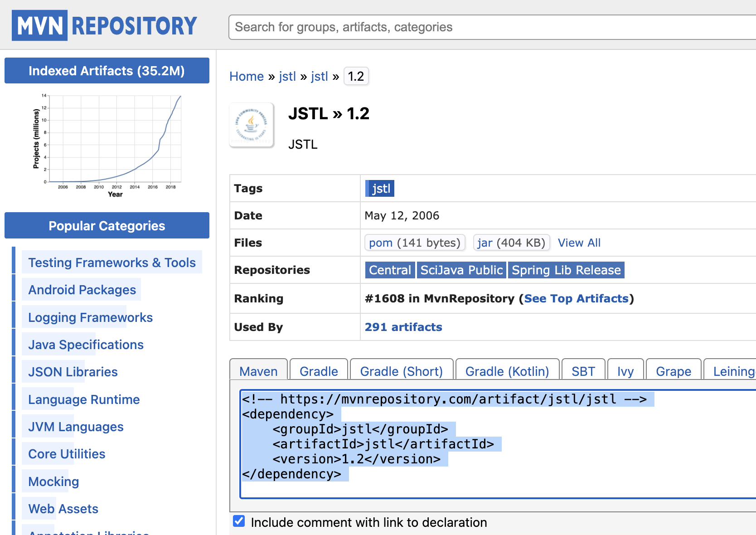This screenshot has height=535, width=756.
Task: Open Language Runtime category
Action: (x=84, y=399)
